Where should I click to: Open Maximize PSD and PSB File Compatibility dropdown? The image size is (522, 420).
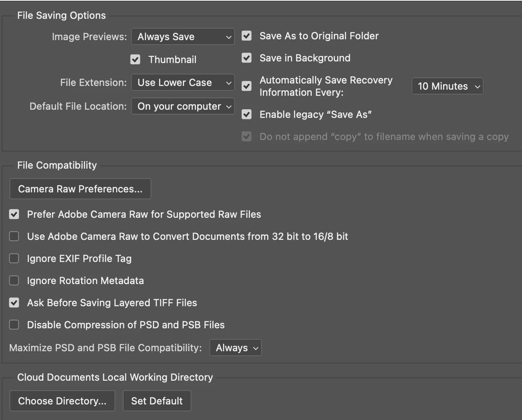[x=236, y=348]
